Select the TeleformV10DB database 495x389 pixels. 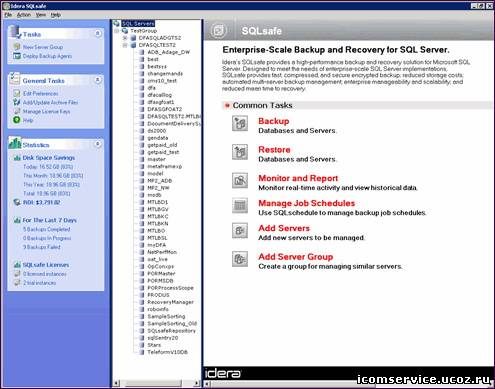coord(168,352)
